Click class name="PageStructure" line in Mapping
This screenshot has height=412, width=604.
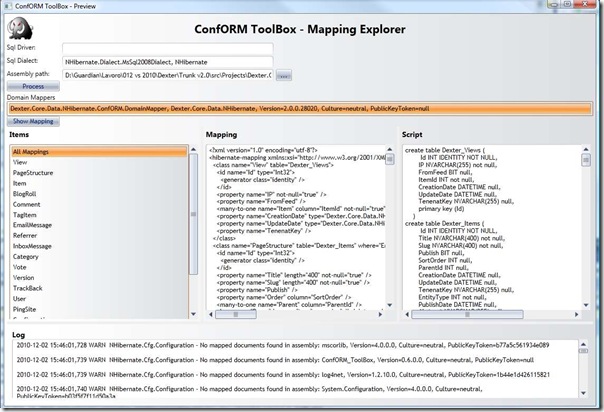pos(299,245)
